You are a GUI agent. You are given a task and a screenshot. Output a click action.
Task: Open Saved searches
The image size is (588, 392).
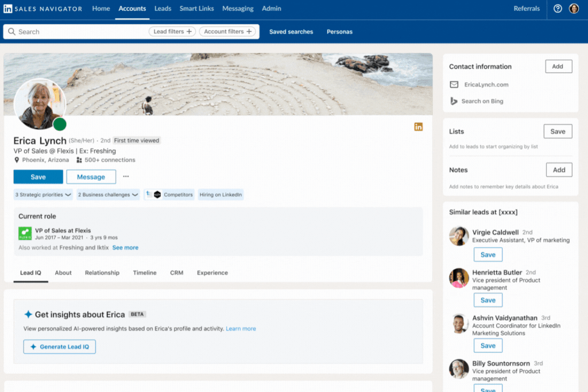[x=291, y=32]
